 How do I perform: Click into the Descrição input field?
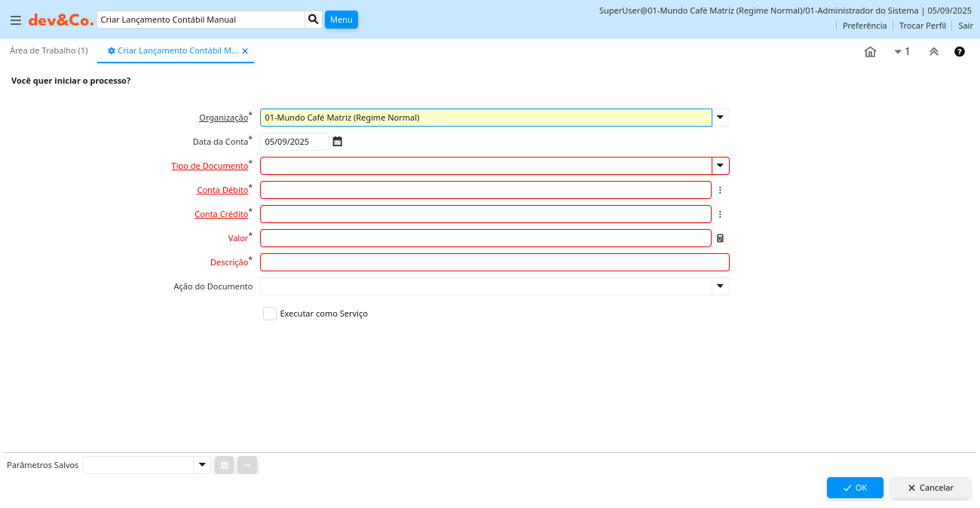click(x=494, y=262)
